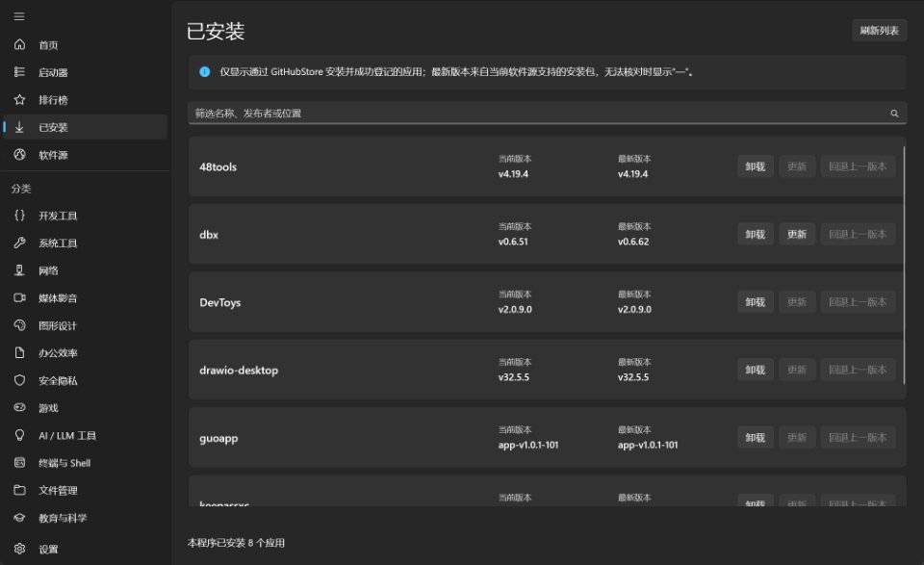Browse the AI / LLM 工具 category
The image size is (924, 565).
pyautogui.click(x=85, y=435)
